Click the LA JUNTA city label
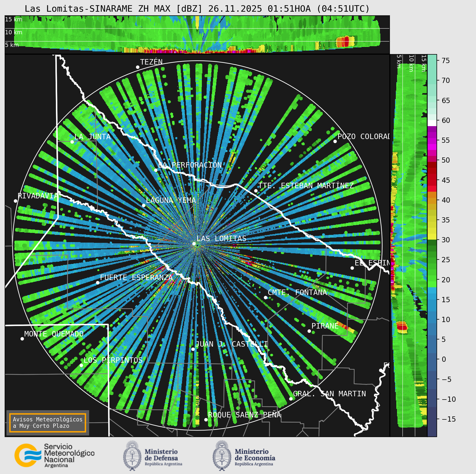The image size is (476, 474). coord(92,137)
